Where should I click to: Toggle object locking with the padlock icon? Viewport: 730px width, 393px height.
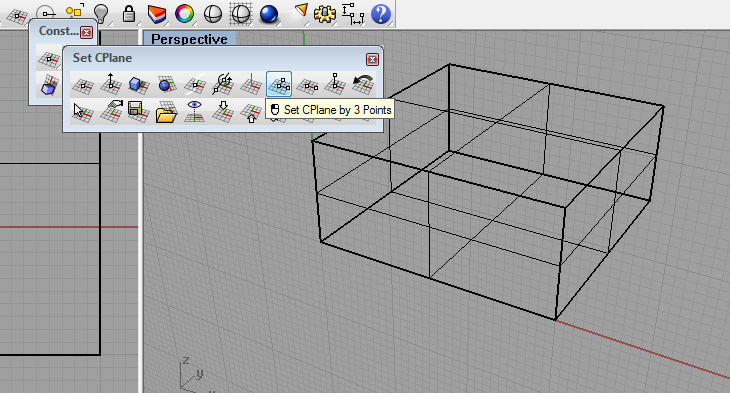[128, 14]
